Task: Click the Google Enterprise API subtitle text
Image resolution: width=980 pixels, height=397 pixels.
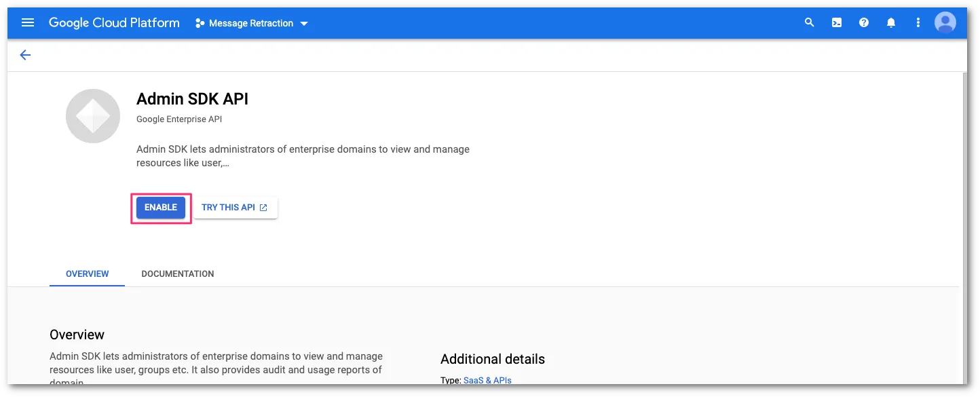Action: [178, 119]
